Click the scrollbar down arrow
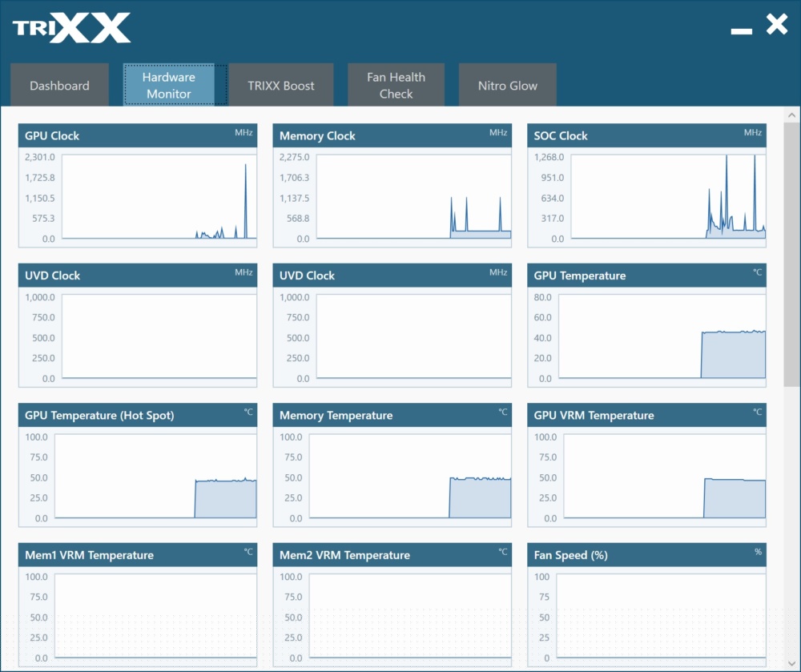Screen dimensions: 801x672 pyautogui.click(x=792, y=664)
